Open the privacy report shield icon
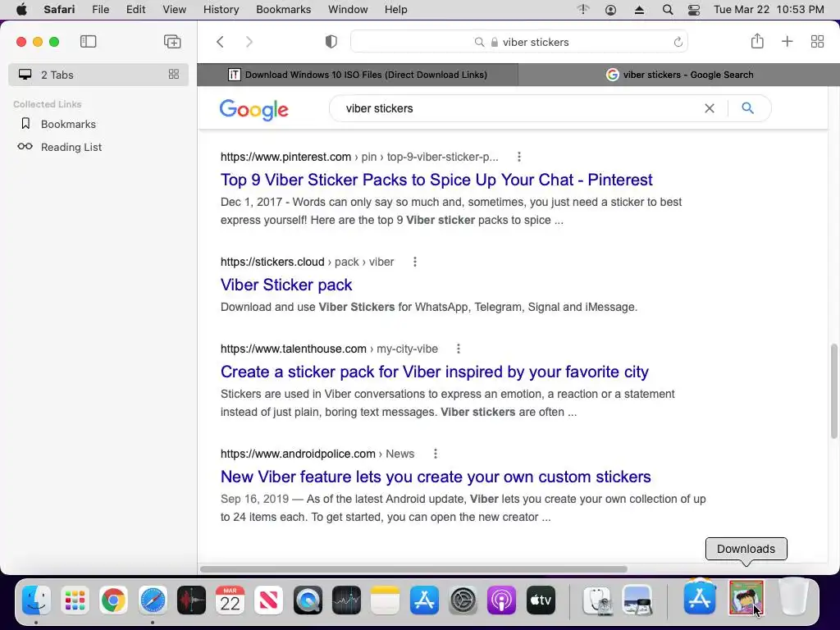 331,42
